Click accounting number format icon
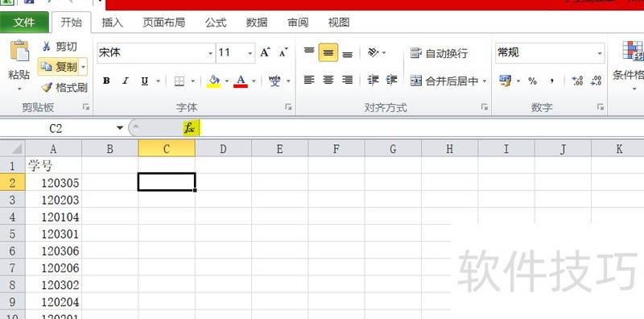Screen dimensions: 644x319 (506, 81)
